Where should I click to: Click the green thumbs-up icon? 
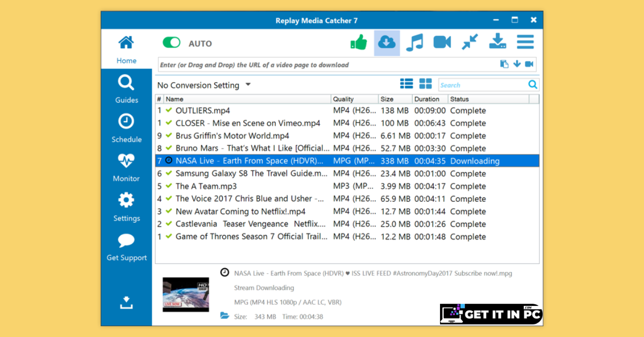pos(358,42)
